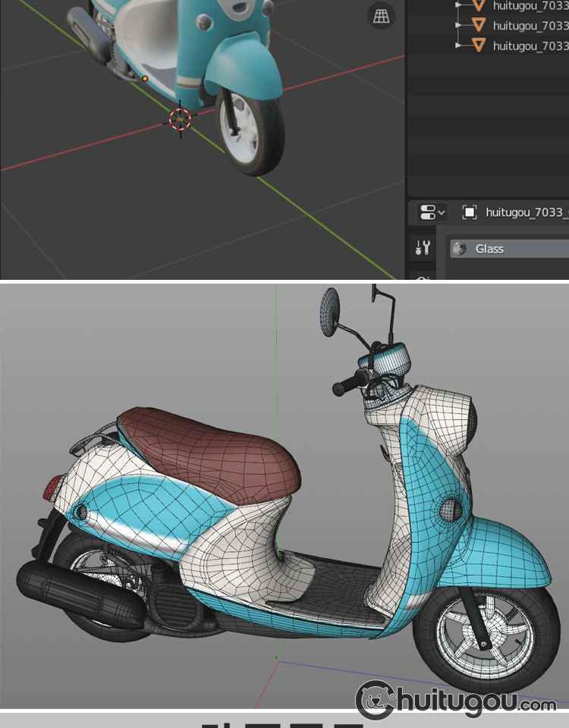
Task: Click the huitugou_7033 object name in the Properties header
Action: (x=527, y=212)
